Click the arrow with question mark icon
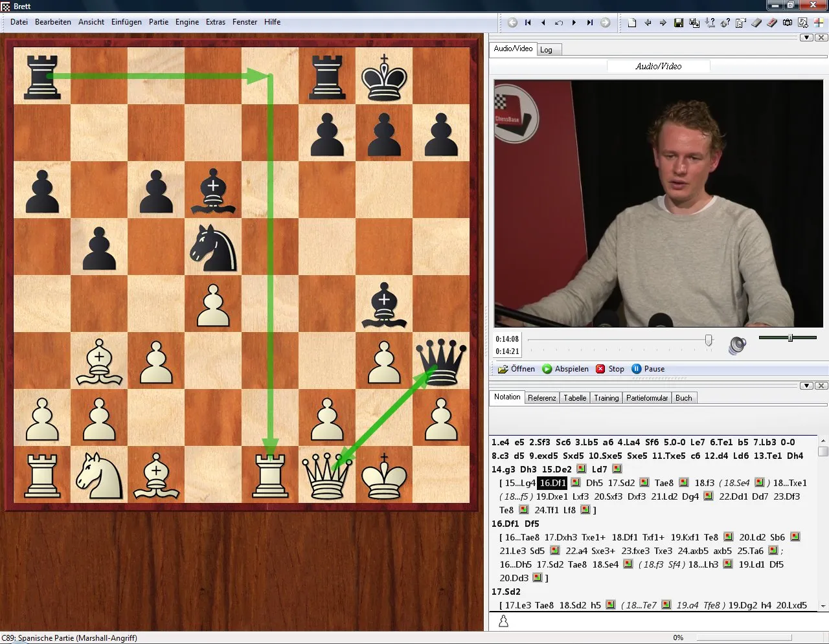 (x=710, y=23)
